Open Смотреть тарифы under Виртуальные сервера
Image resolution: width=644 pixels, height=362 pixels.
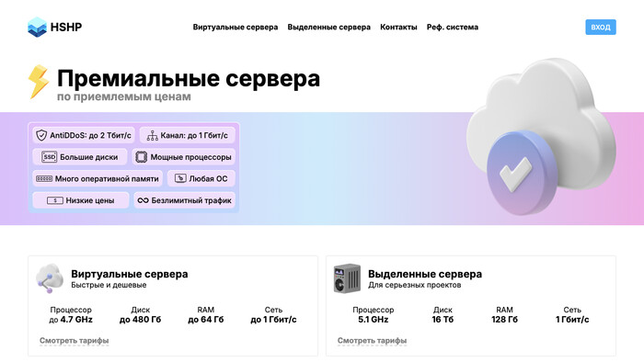tap(74, 341)
